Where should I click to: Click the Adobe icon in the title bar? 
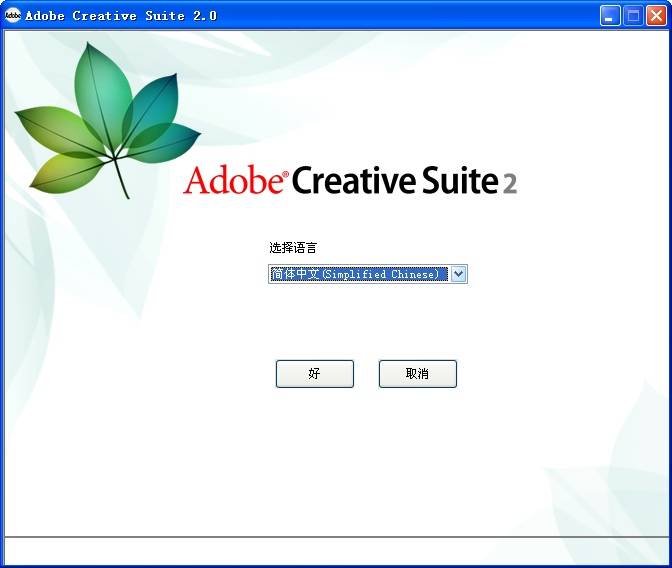(x=13, y=15)
